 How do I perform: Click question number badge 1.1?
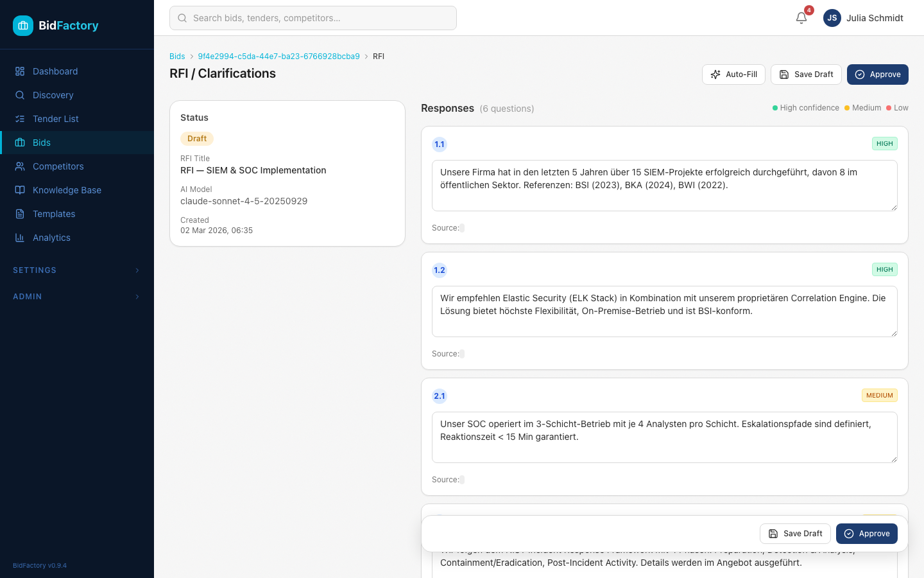pos(440,144)
